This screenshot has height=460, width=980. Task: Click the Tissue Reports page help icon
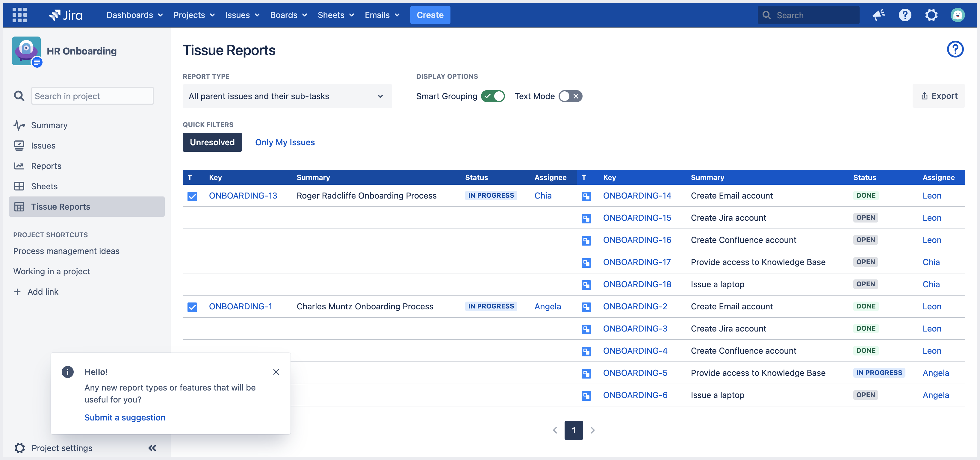pyautogui.click(x=955, y=49)
